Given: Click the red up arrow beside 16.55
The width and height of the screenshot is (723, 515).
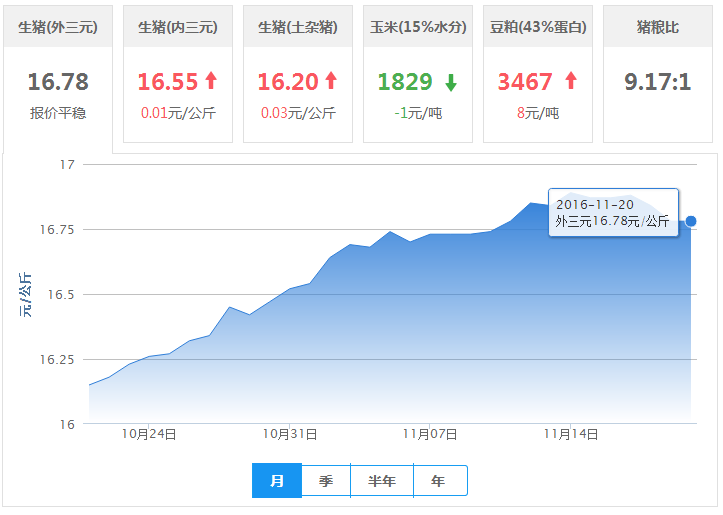Looking at the screenshot, I should point(210,82).
